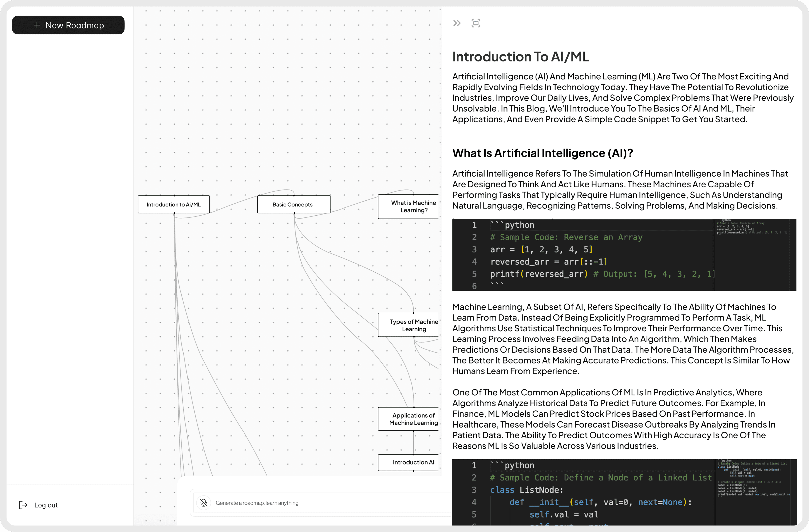This screenshot has width=809, height=532.
Task: Click the fullscreen expand panel icon
Action: pos(475,23)
